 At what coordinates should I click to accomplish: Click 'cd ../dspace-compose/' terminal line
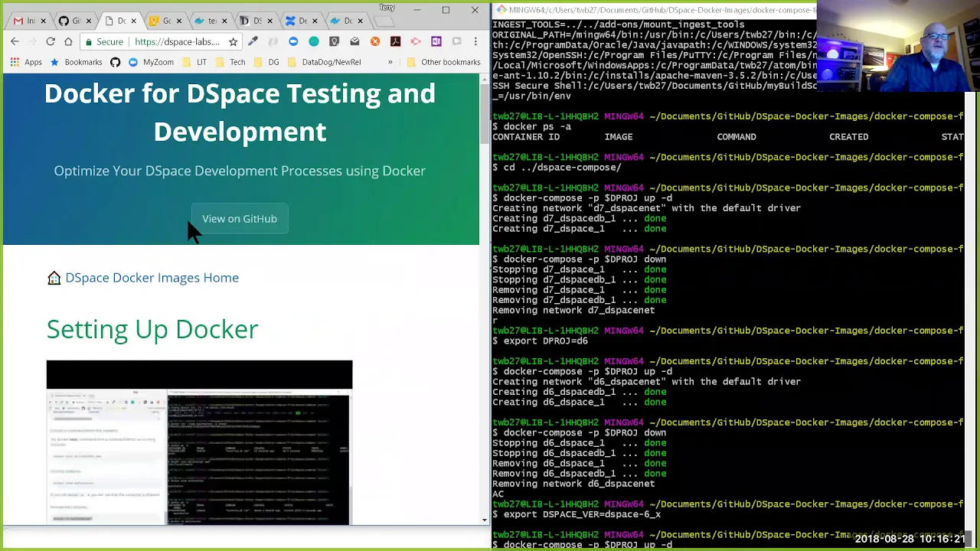557,167
